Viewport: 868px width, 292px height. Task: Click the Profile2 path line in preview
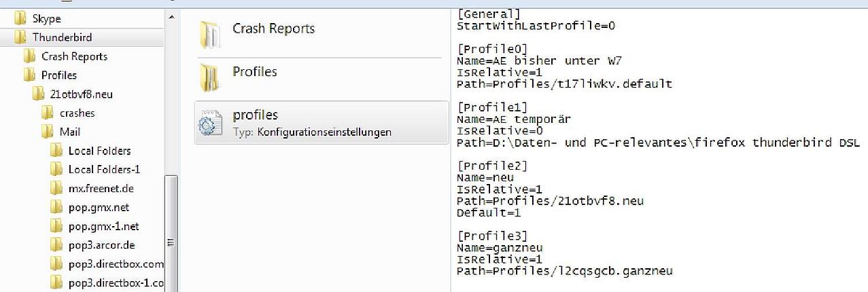550,200
